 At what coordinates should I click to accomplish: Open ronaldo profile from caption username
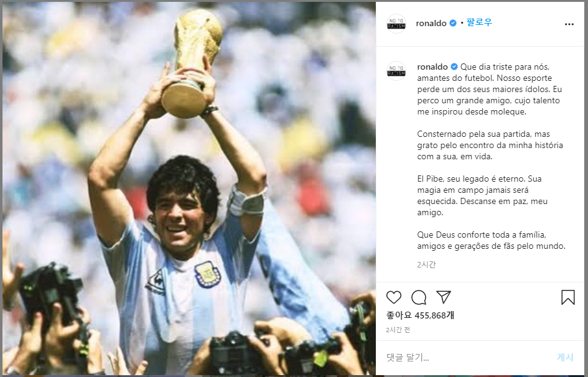point(432,67)
